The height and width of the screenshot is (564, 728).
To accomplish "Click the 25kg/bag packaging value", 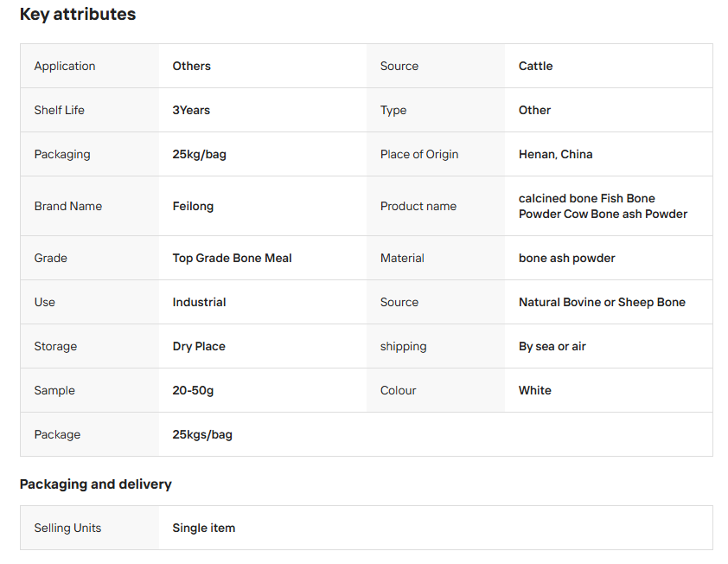I will pyautogui.click(x=199, y=155).
